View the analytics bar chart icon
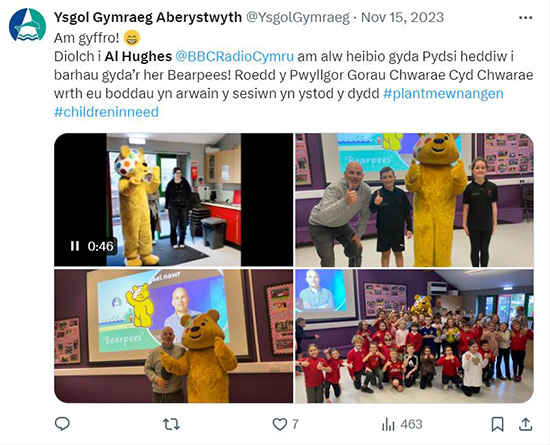The width and height of the screenshot is (550, 445). click(388, 424)
